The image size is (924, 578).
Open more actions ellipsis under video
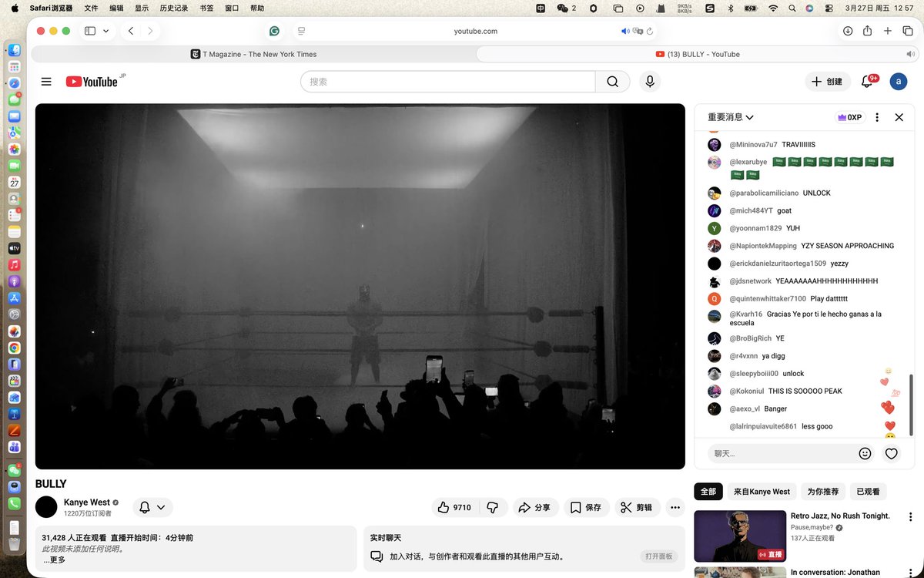tap(675, 507)
